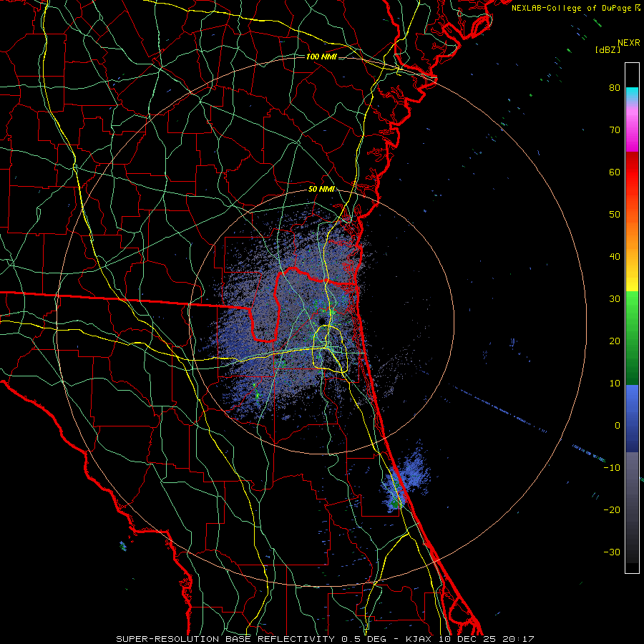Click the 0 value on the dBZ scale
Screen dimensions: 644x644
[618, 426]
